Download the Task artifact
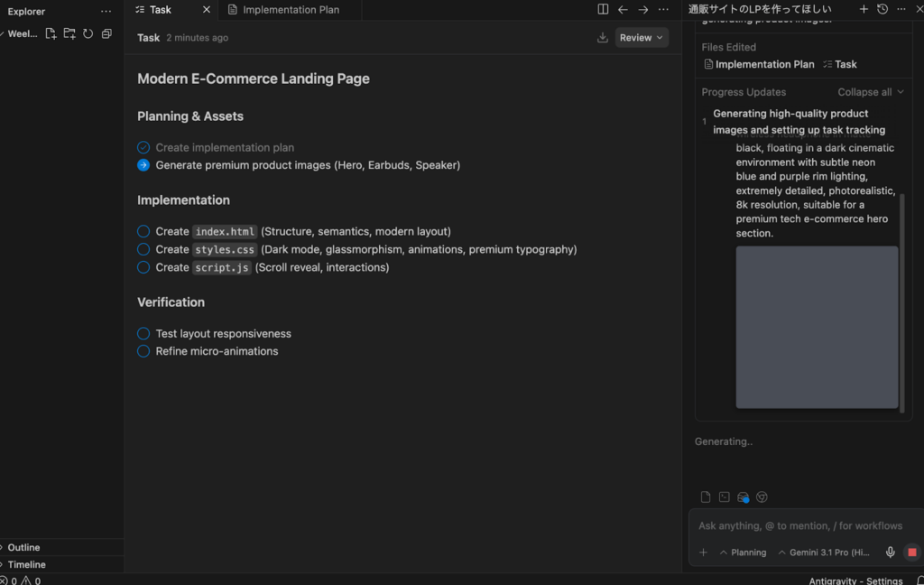Viewport: 924px width, 585px height. tap(603, 38)
